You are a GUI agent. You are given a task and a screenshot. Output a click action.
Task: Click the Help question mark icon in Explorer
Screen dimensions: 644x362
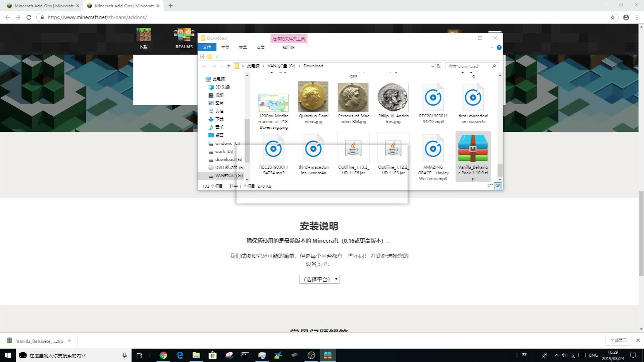pyautogui.click(x=499, y=47)
